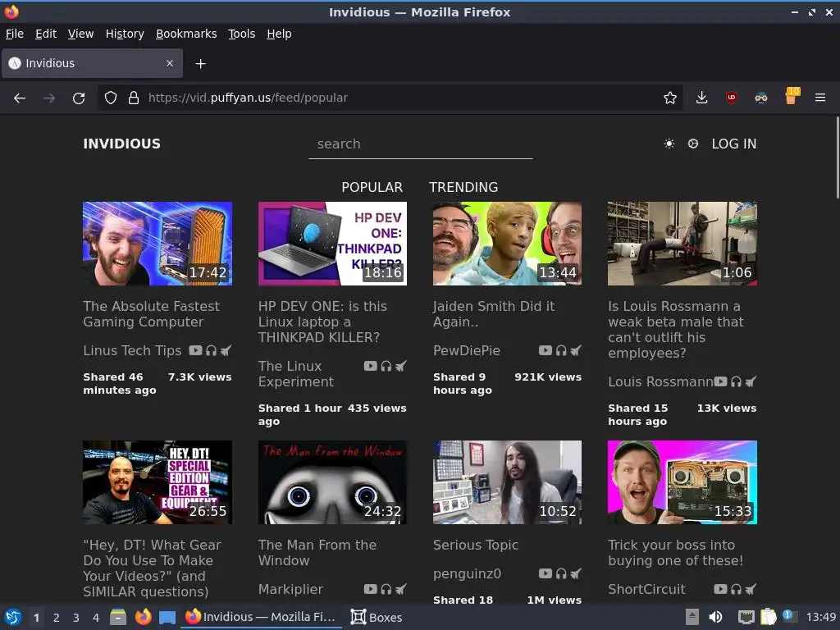
Task: Switch invidious instance for Linus Tech Tips video
Action: point(226,350)
